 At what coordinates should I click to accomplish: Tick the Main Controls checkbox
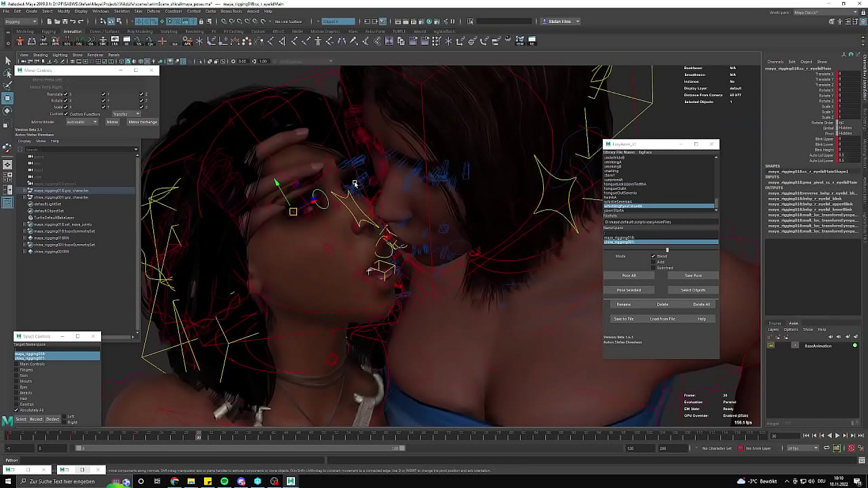click(x=17, y=364)
